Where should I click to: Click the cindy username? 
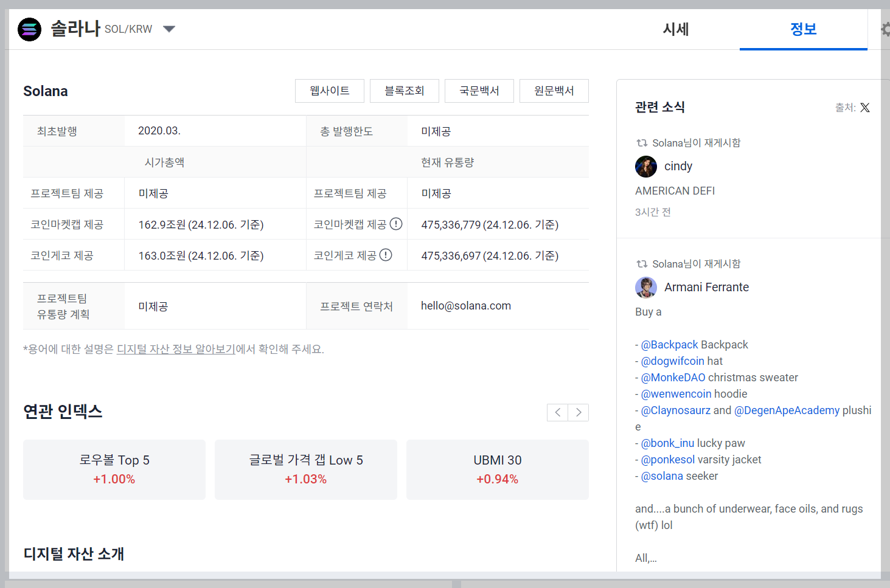(678, 166)
